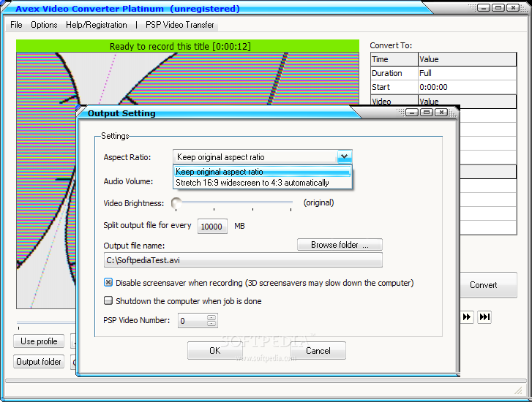Close the Output Setting dialog
The image size is (532, 402).
(x=441, y=112)
